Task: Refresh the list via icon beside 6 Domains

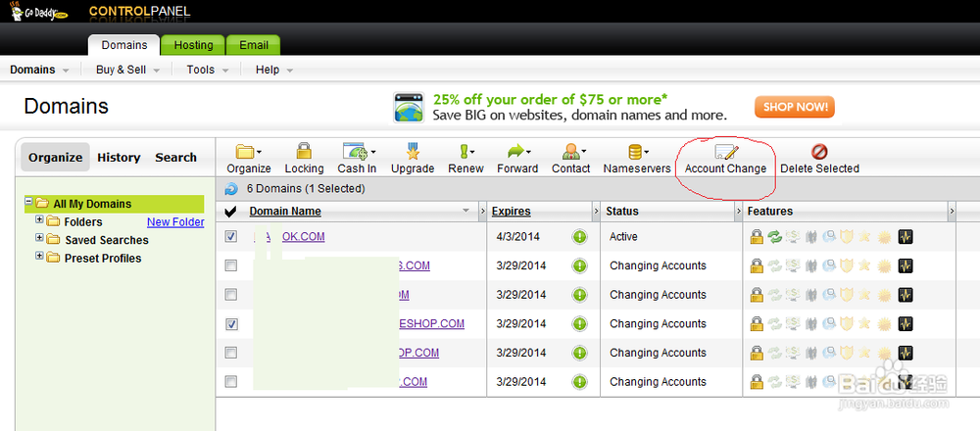Action: [231, 189]
